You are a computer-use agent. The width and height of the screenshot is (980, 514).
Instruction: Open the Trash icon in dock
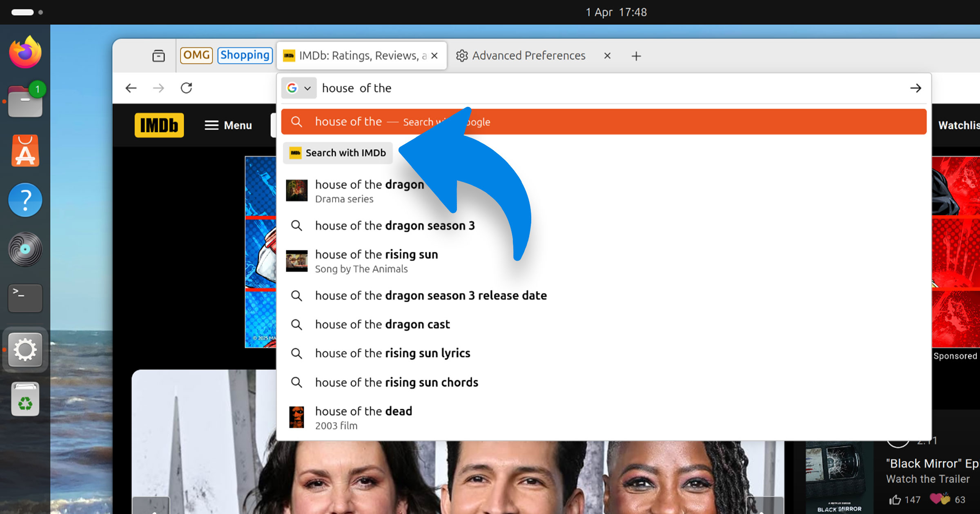click(x=25, y=399)
